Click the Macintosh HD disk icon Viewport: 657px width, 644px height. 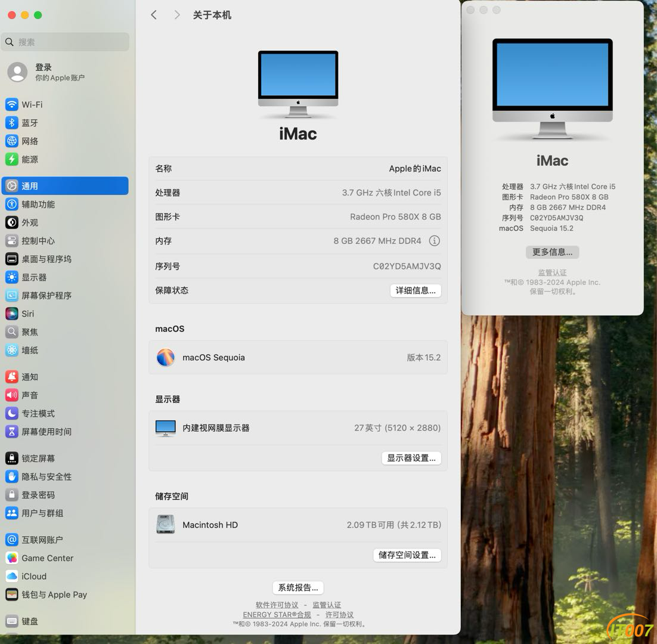coord(166,525)
